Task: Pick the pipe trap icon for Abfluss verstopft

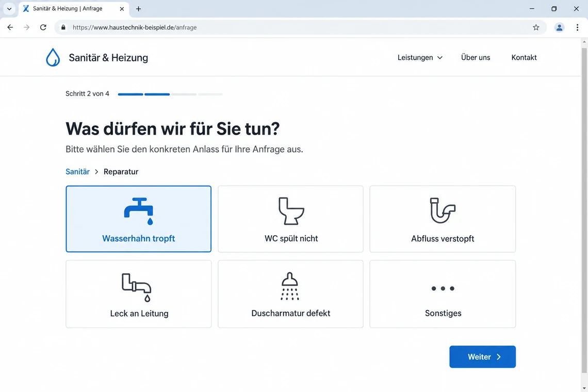Action: [443, 210]
